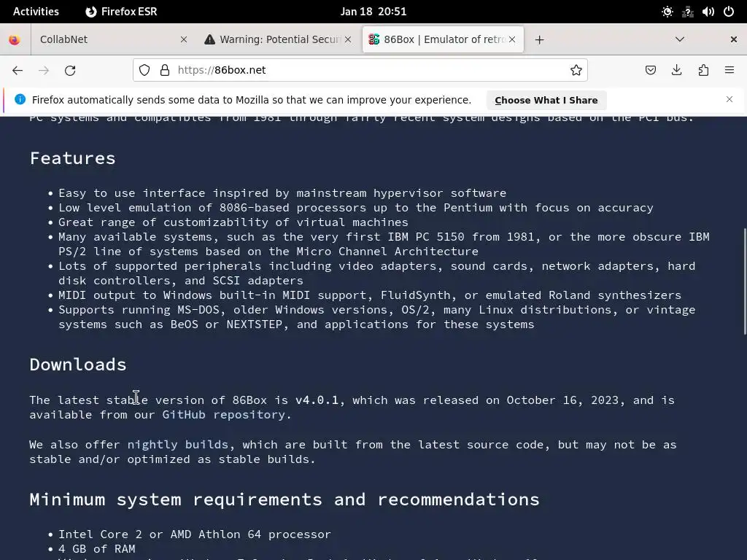Select the 86Box emulator tab
747x560 pixels.
click(x=443, y=39)
